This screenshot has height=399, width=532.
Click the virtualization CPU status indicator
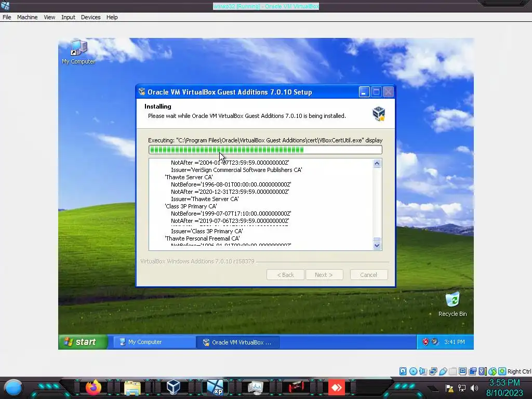482,371
